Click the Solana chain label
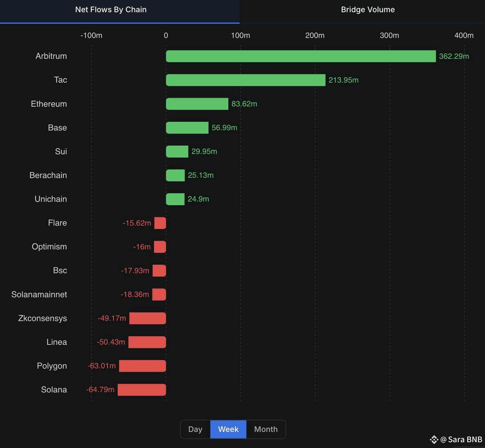 pyautogui.click(x=54, y=390)
